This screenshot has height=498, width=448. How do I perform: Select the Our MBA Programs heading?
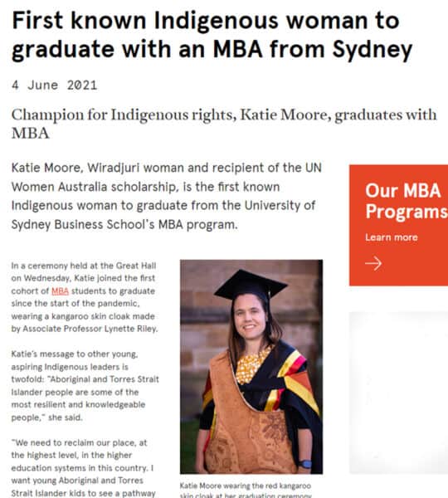tap(407, 201)
